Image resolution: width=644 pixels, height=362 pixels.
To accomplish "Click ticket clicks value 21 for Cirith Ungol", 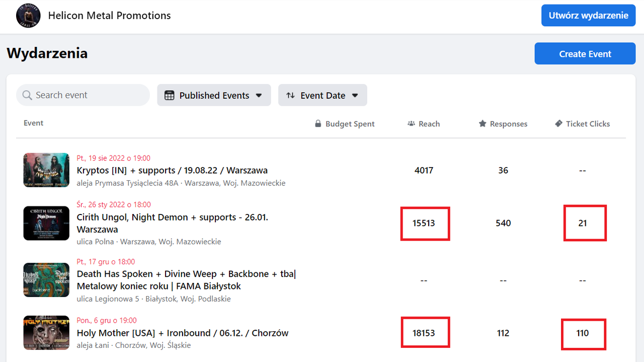I will [x=583, y=223].
